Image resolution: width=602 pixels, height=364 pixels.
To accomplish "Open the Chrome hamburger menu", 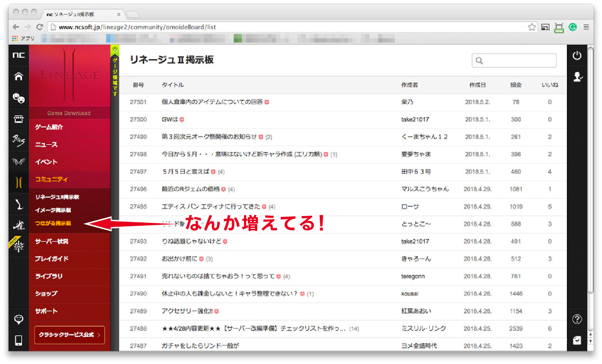I will (586, 27).
